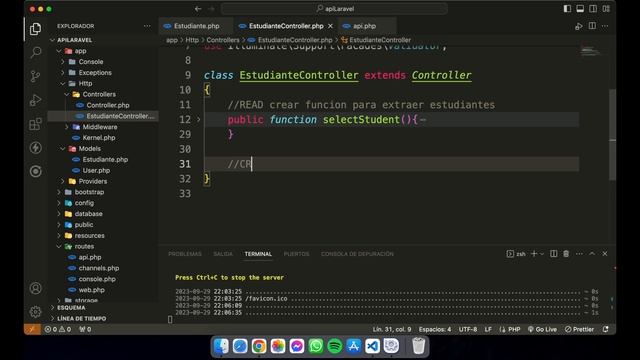
Task: Click Espacios: 4 indentation setting
Action: [x=435, y=329]
